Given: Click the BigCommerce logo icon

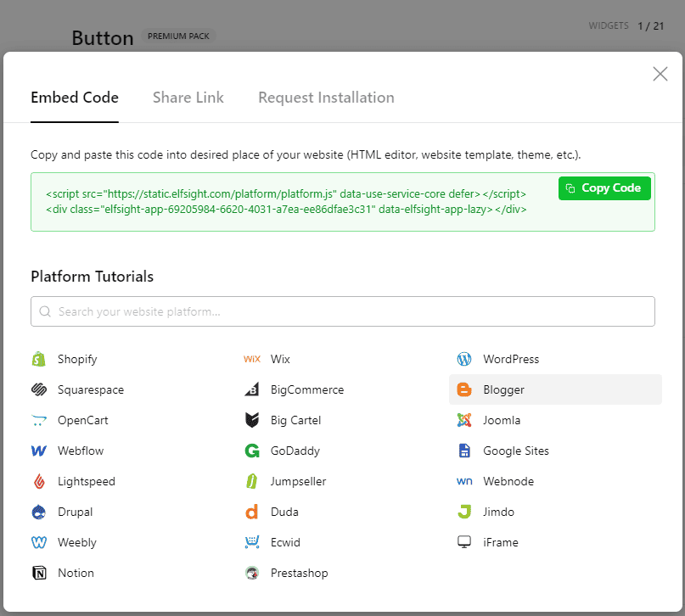Looking at the screenshot, I should [x=252, y=389].
